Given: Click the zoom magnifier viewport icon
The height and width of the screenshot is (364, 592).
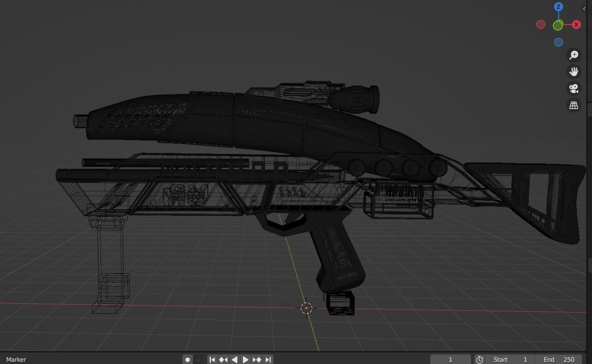Looking at the screenshot, I should point(574,55).
